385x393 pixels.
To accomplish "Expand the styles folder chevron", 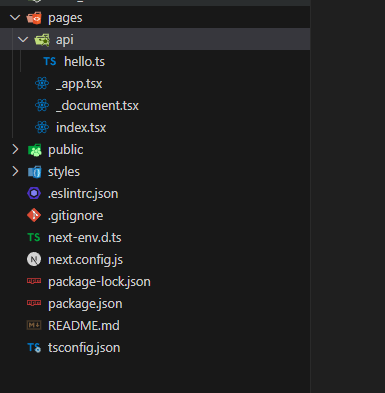I will click(15, 171).
